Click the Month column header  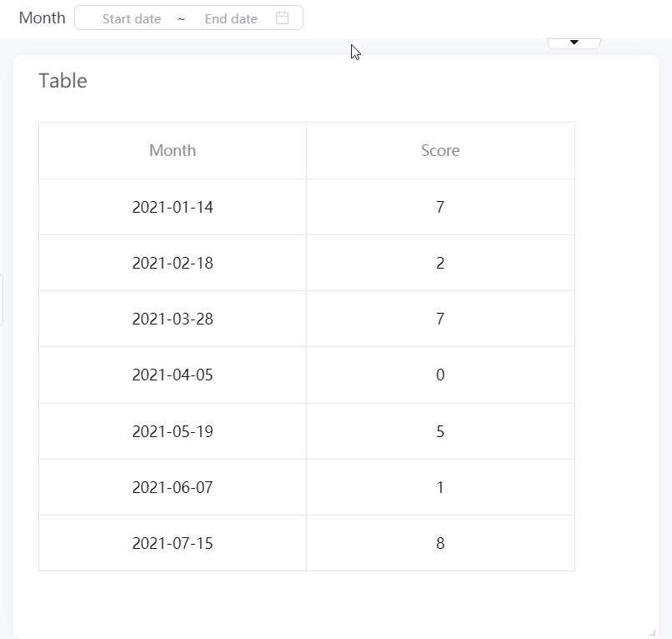pos(173,150)
